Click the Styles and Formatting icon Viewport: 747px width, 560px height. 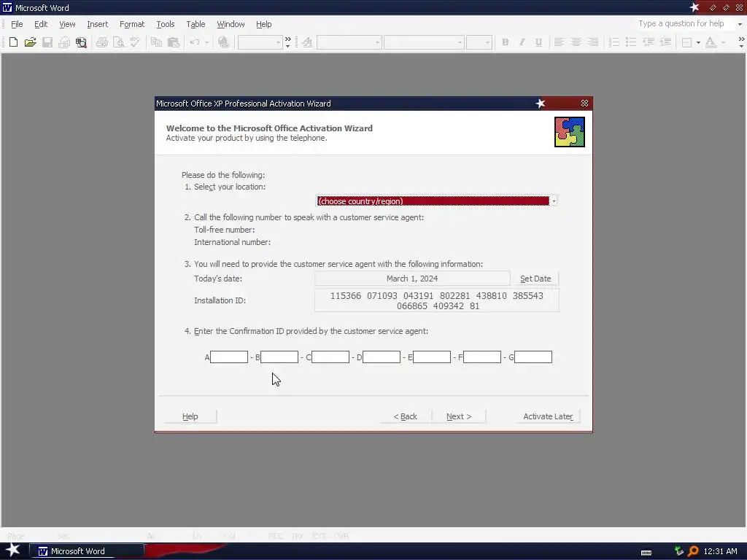(x=307, y=42)
